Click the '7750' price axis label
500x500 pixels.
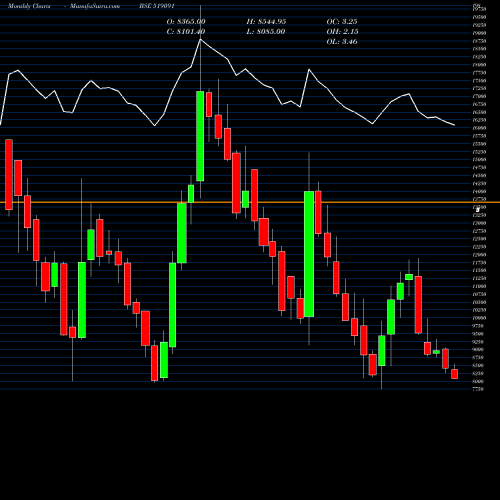pos(478,389)
